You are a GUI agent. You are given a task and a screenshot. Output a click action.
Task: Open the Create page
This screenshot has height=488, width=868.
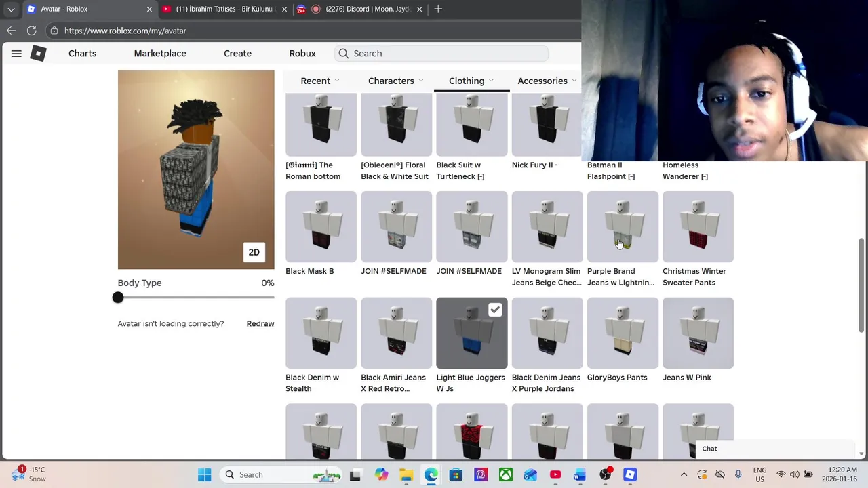pyautogui.click(x=237, y=54)
